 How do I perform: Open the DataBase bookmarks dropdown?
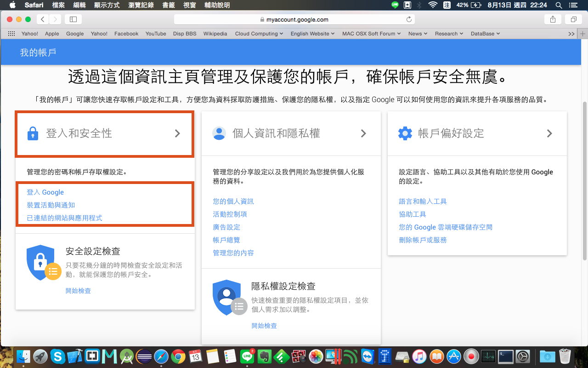click(485, 34)
